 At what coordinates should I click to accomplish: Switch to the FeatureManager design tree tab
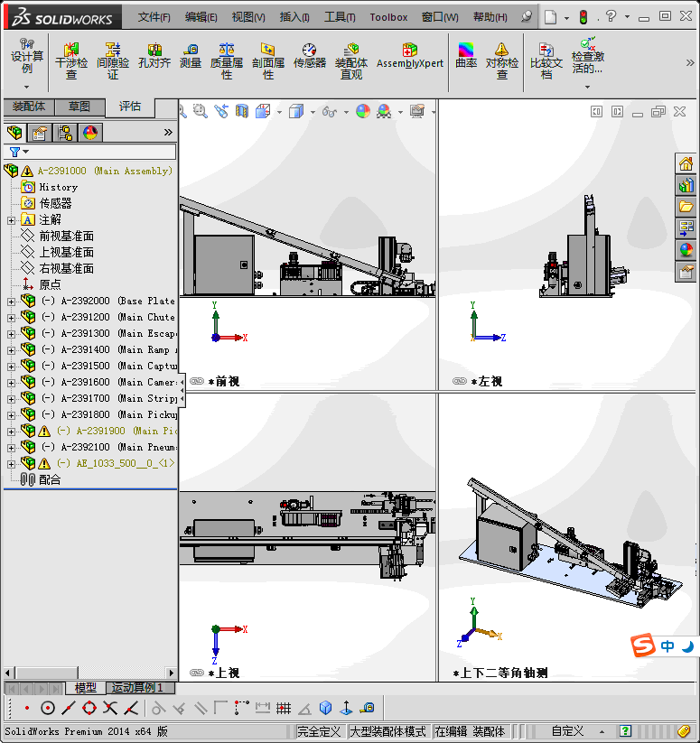(14, 133)
